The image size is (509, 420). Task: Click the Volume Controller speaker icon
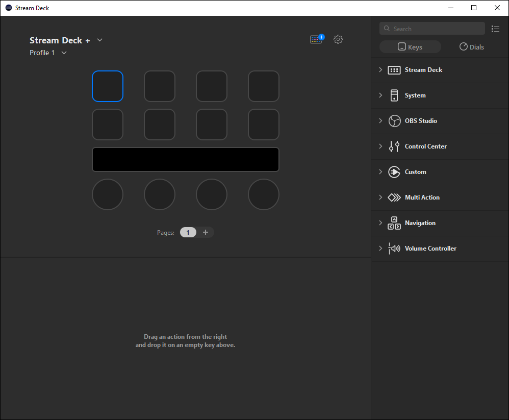click(x=394, y=249)
